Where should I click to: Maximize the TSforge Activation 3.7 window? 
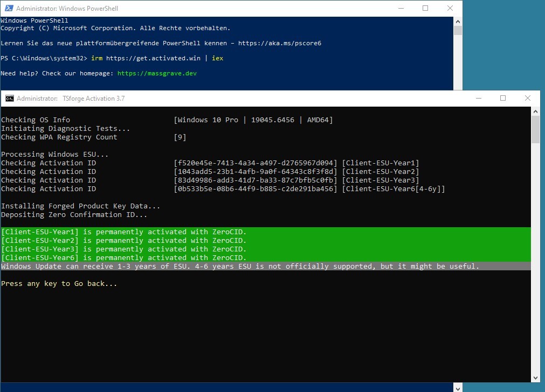click(x=503, y=99)
